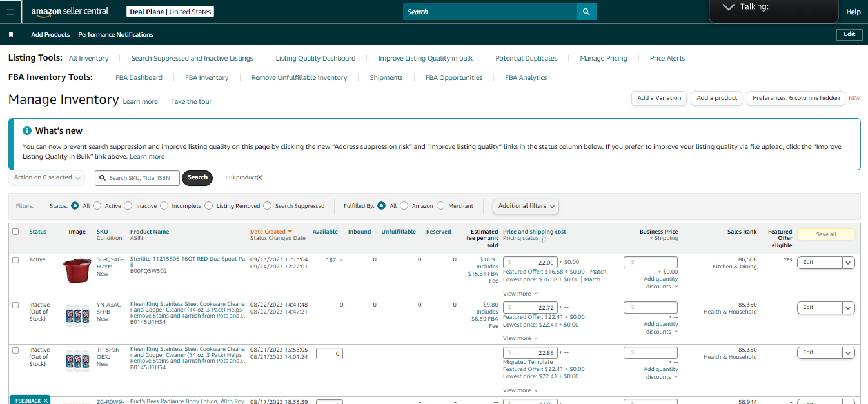This screenshot has width=868, height=404.
Task: Tick checkbox for SKU YN-A3AC-SFPB row
Action: tap(15, 305)
